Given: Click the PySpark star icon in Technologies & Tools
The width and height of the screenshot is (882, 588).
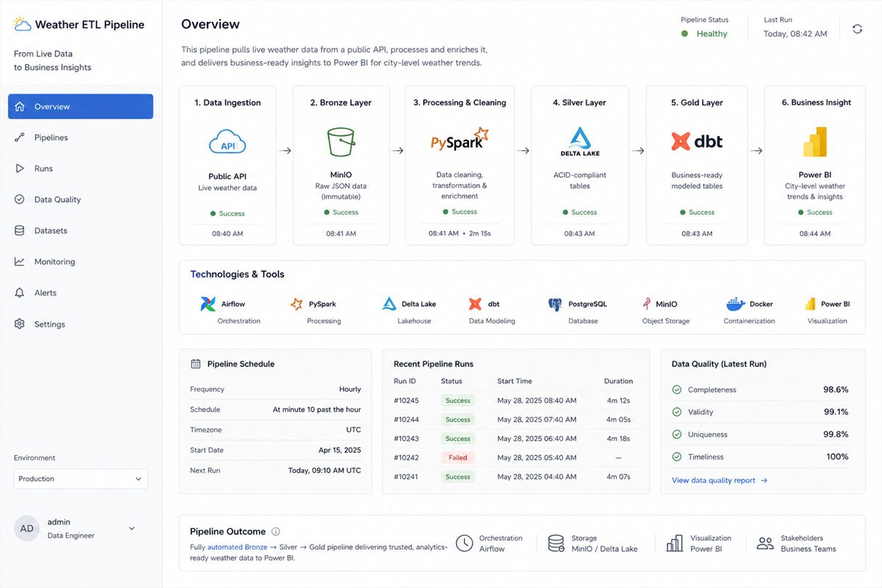Looking at the screenshot, I should pyautogui.click(x=296, y=304).
